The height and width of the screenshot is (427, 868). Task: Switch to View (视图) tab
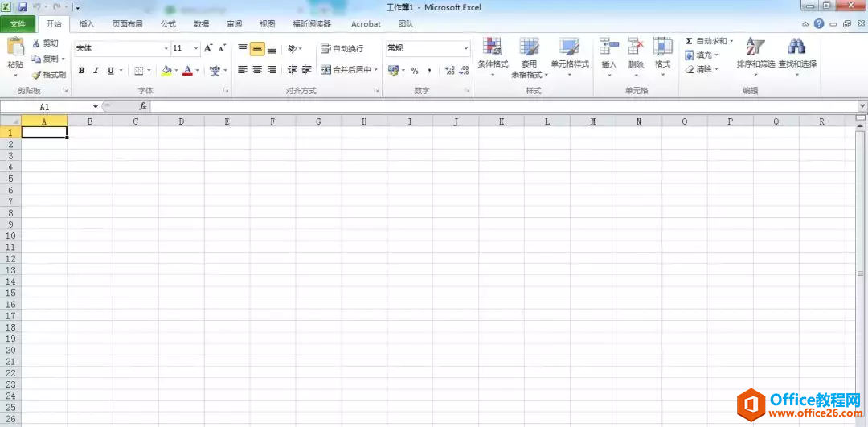tap(268, 24)
